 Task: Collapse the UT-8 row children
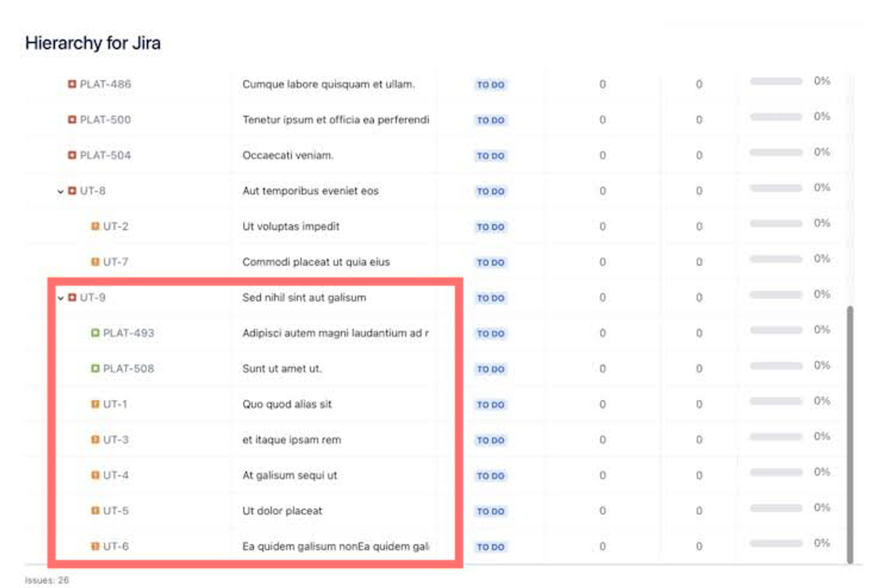click(61, 191)
